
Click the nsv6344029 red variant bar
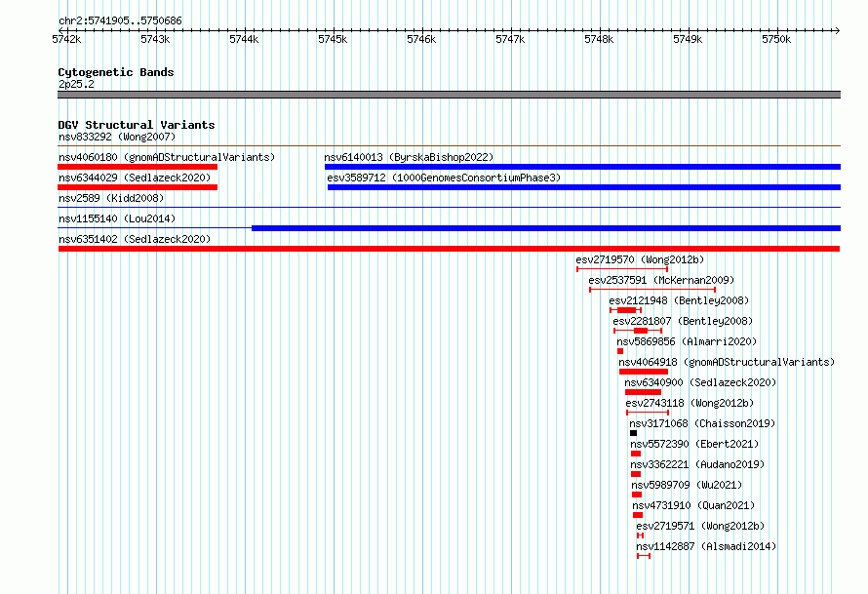(138, 187)
